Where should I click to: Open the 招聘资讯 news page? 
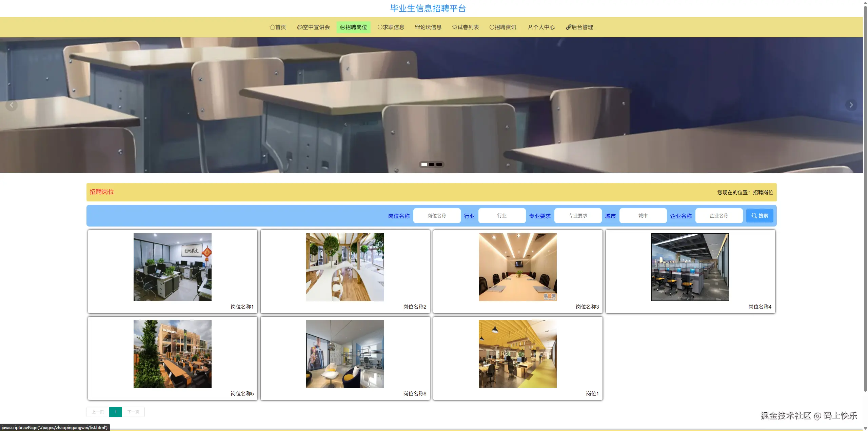(x=503, y=27)
